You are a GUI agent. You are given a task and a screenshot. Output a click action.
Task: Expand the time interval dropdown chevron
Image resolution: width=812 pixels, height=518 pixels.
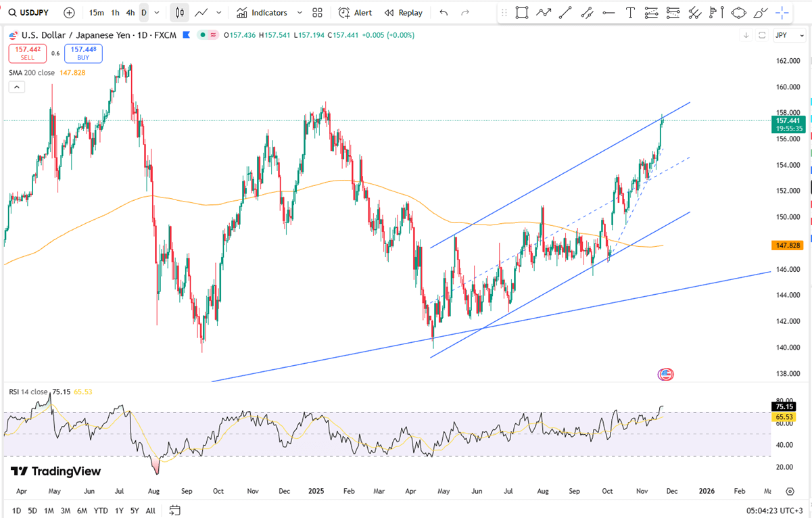pos(157,13)
